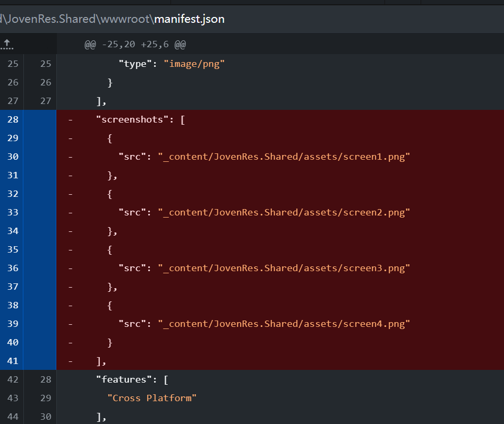This screenshot has height=424, width=504.
Task: Select deleted line number 41
Action: [x=13, y=361]
